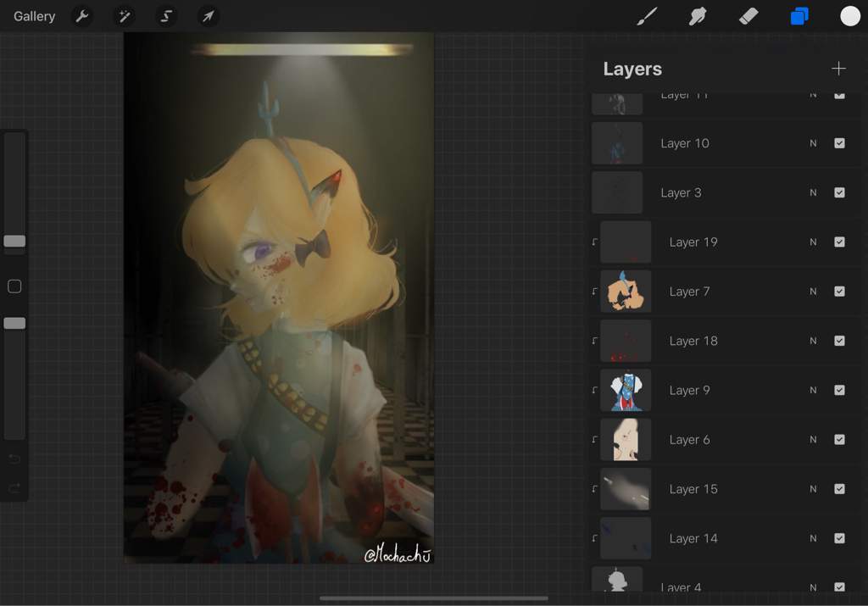Hide Layer 9 with its checkbox

[840, 390]
